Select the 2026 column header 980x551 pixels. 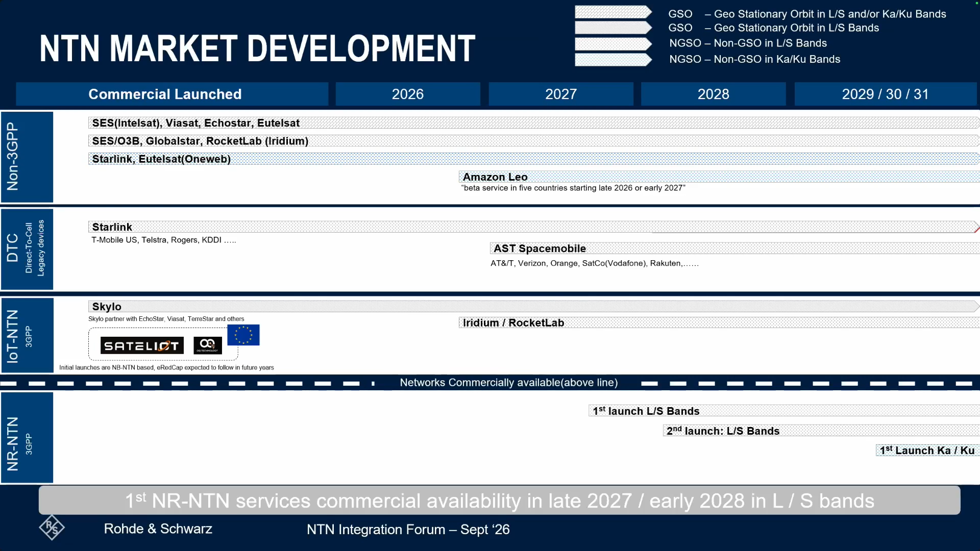pyautogui.click(x=408, y=94)
